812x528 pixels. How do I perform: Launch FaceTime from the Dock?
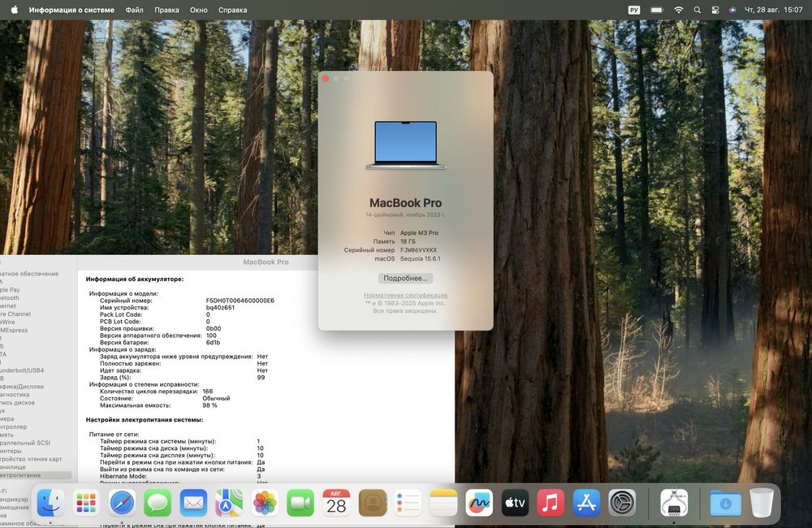tap(300, 503)
